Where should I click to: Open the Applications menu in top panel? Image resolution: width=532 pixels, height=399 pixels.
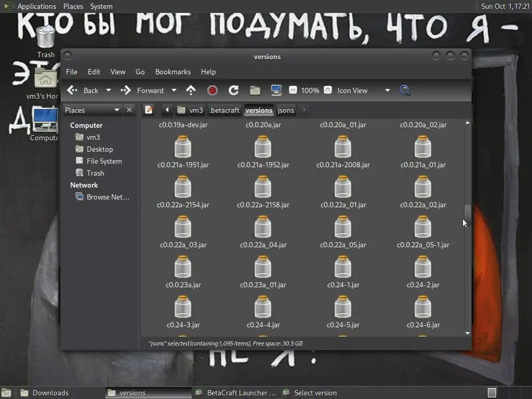[37, 6]
